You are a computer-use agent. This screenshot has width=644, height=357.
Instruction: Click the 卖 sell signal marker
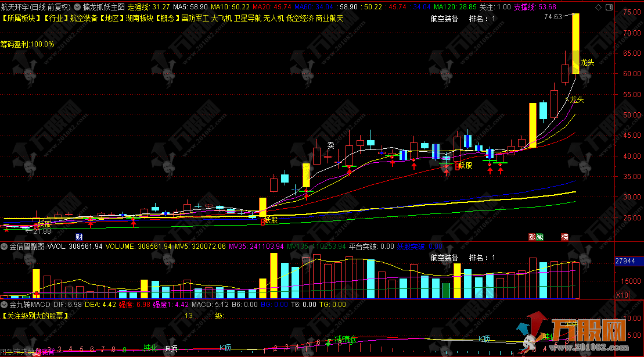[330, 145]
